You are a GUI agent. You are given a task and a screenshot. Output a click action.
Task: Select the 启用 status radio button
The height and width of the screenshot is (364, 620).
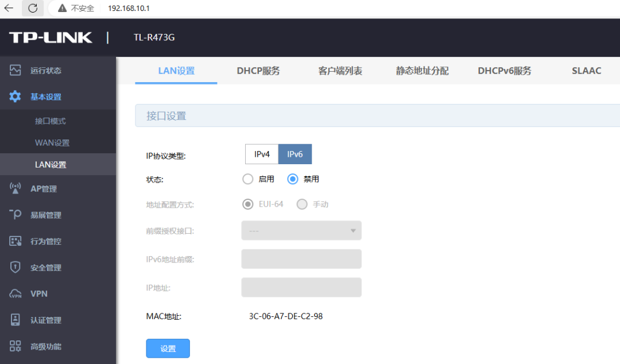(x=248, y=179)
